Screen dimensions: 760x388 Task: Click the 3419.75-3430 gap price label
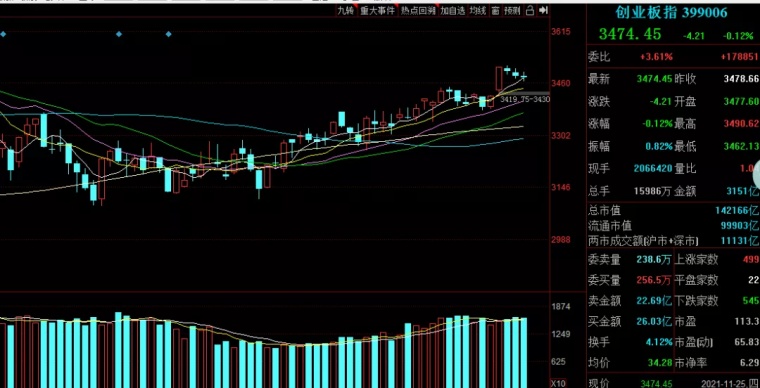point(525,99)
